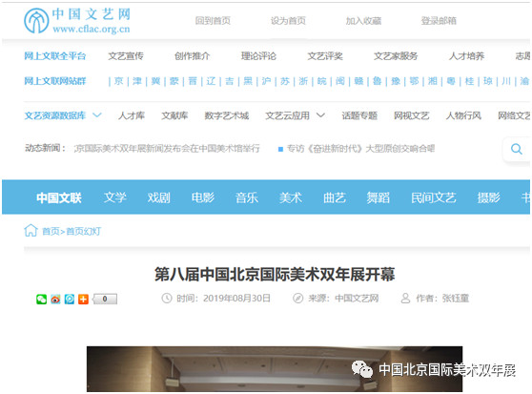The height and width of the screenshot is (394, 532).
Task: Open news headline 专访《奋进新时代》
Action: click(x=360, y=149)
